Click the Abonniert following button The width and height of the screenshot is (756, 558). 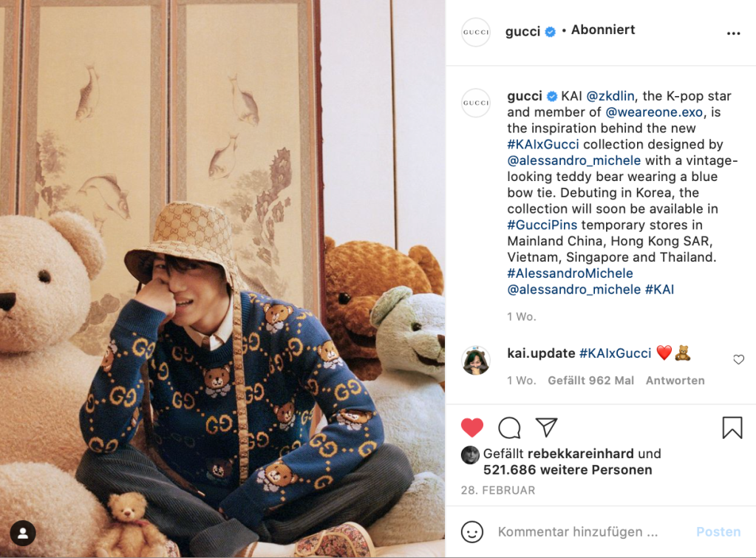click(x=603, y=30)
